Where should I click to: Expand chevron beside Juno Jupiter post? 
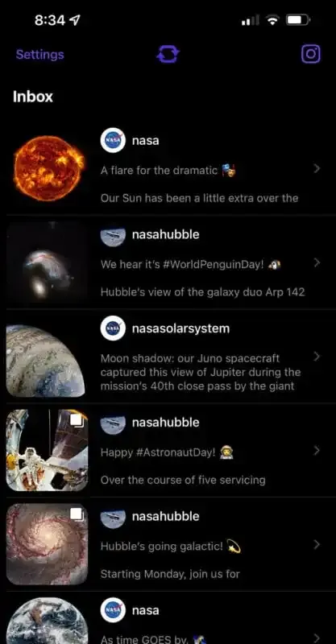(317, 356)
